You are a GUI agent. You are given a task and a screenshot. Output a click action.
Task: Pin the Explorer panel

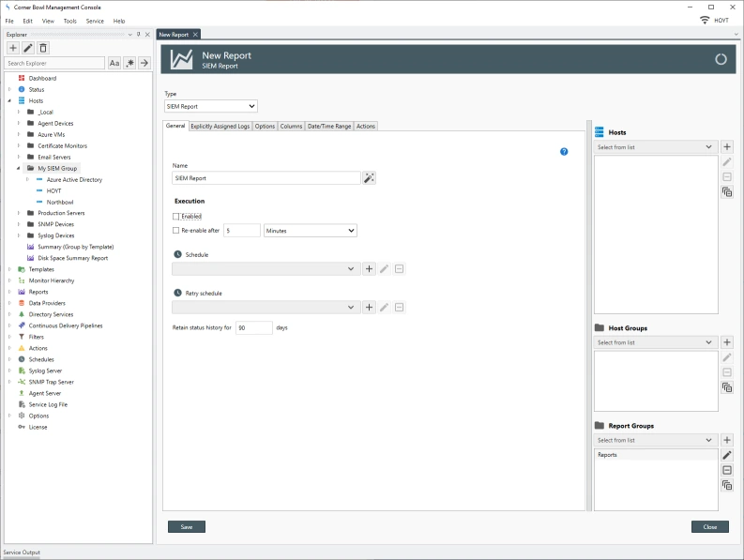[x=139, y=34]
